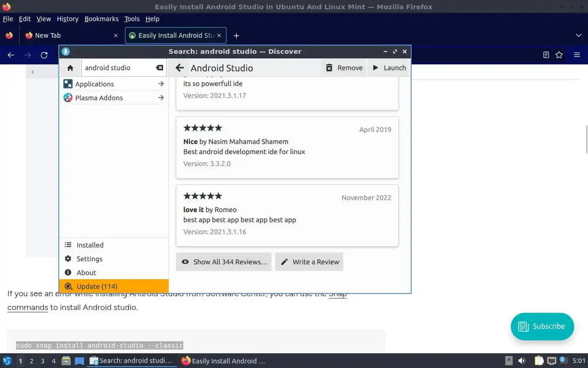Close the Easily Install Android Studio tab
This screenshot has width=588, height=368.
[x=219, y=35]
